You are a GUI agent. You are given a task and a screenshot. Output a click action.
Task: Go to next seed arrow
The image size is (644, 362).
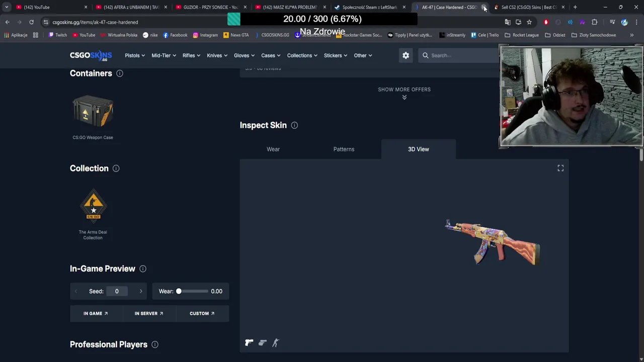tap(141, 291)
